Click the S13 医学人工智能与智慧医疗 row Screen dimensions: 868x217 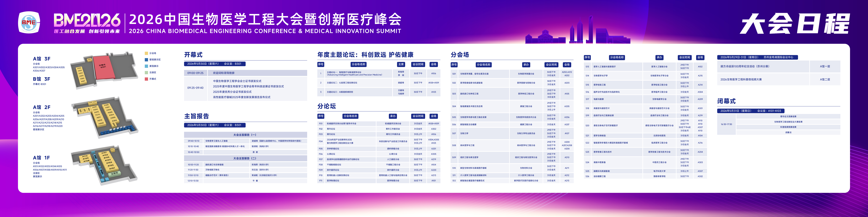click(645, 67)
